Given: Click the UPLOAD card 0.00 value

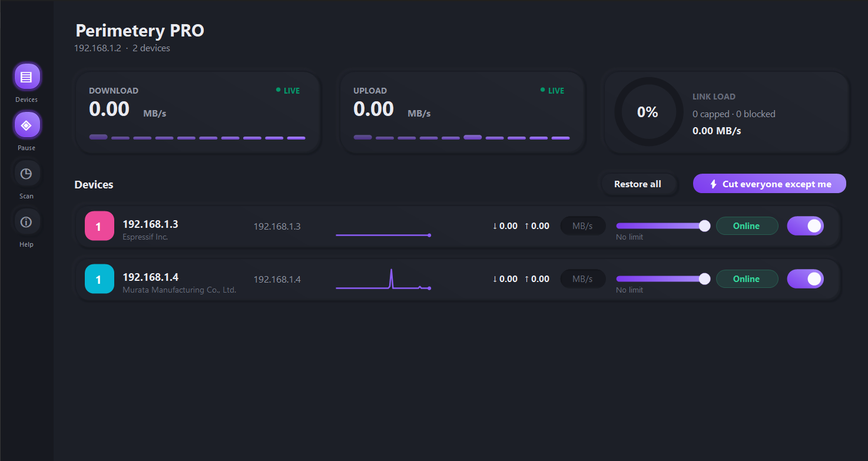Looking at the screenshot, I should point(373,109).
